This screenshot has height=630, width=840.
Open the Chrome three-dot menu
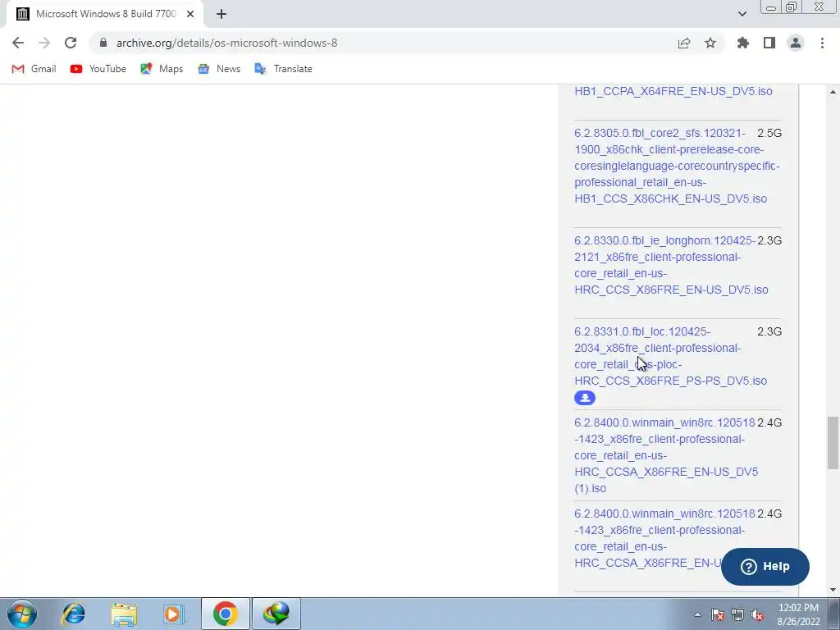click(822, 43)
